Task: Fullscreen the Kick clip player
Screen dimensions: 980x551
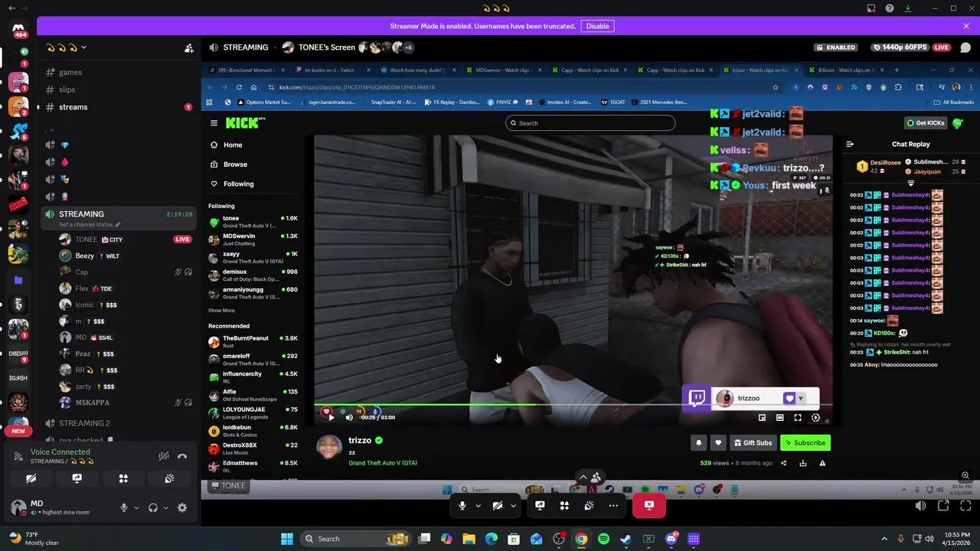Action: click(798, 418)
